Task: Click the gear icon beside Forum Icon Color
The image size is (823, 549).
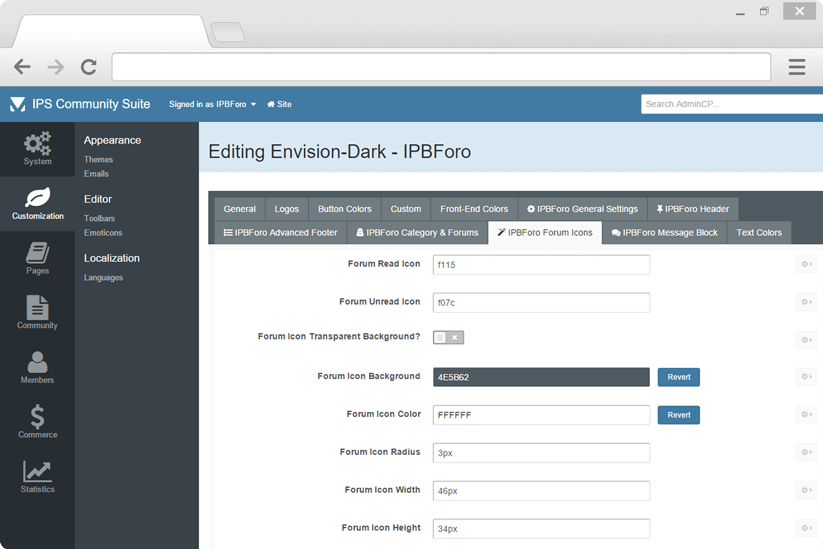Action: (806, 414)
